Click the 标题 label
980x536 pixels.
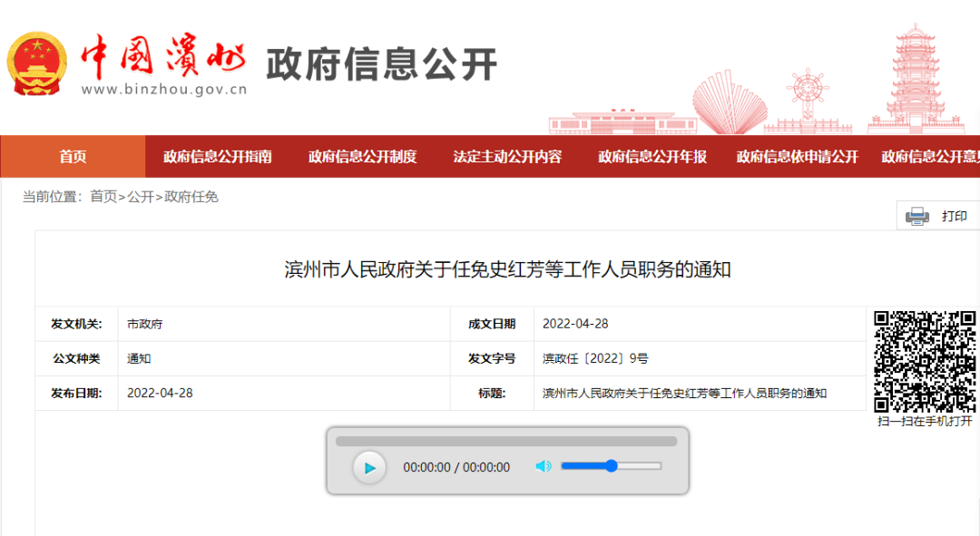(492, 393)
